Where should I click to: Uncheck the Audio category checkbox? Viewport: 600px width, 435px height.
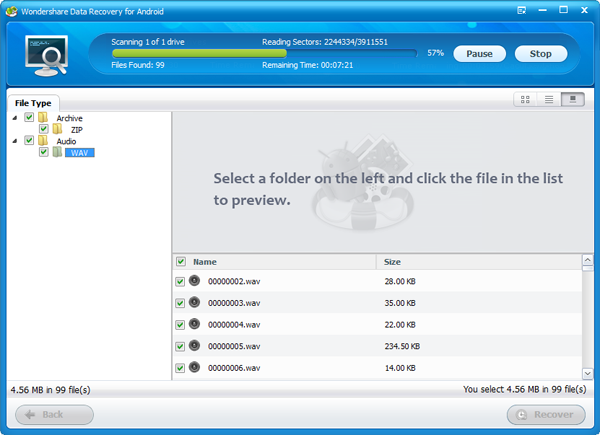coord(29,140)
